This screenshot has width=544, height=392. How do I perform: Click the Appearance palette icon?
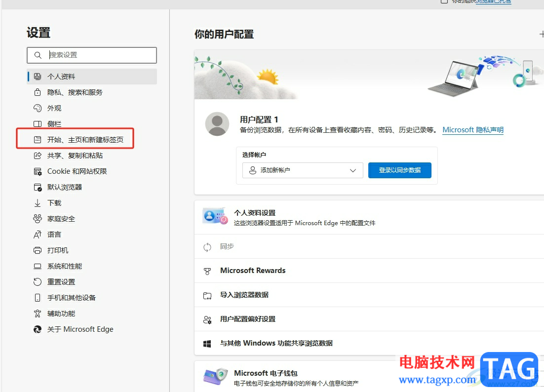tap(38, 108)
